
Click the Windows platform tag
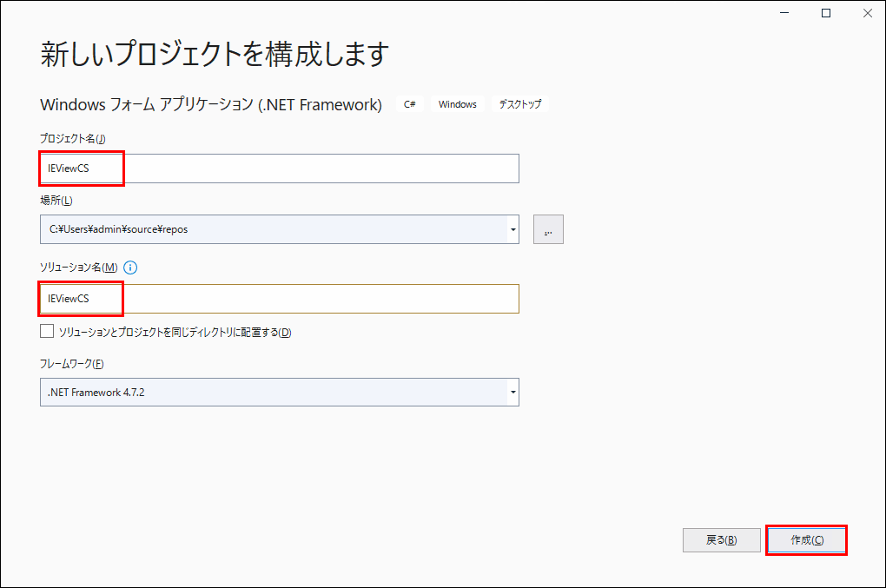[x=458, y=104]
